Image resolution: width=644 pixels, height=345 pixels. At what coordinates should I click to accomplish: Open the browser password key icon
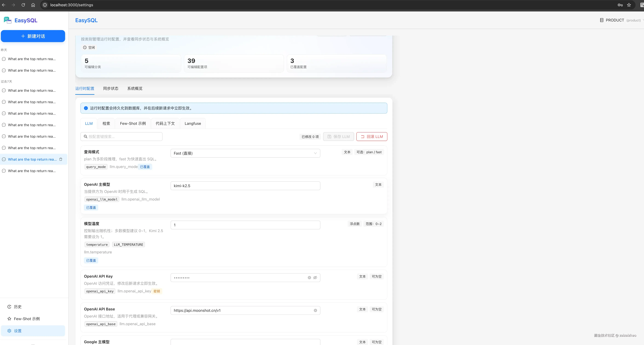620,5
